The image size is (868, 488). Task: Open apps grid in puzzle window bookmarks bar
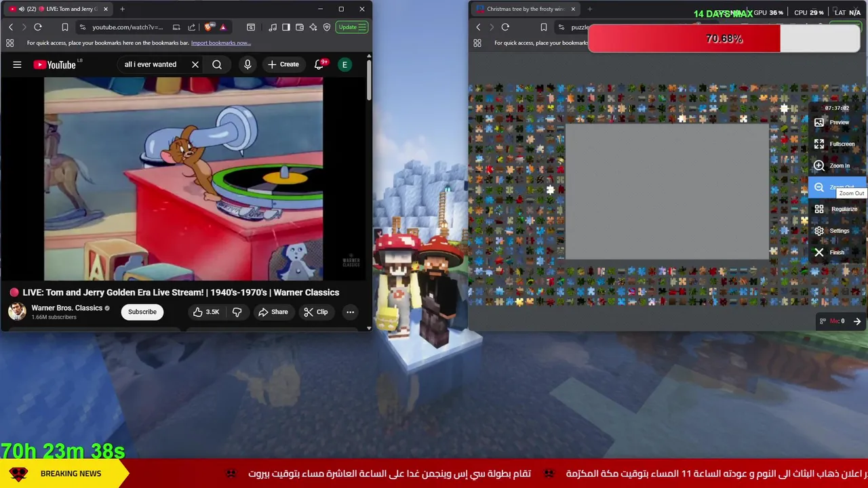477,43
